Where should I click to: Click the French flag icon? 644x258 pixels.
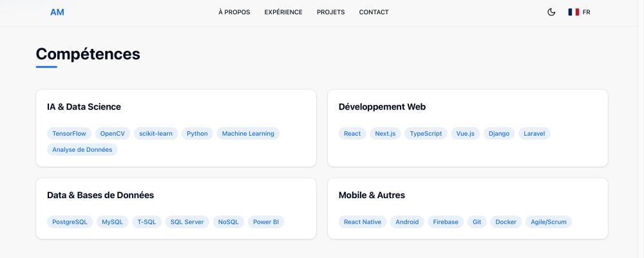coord(573,12)
